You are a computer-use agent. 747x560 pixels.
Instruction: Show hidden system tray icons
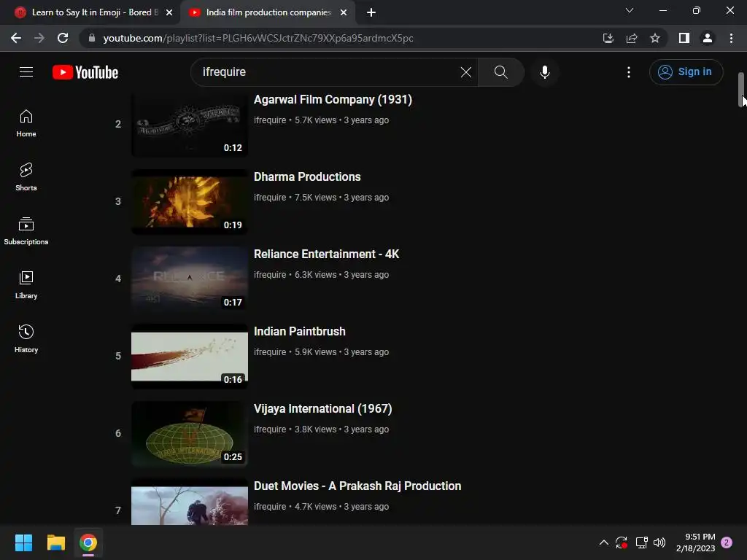tap(603, 542)
